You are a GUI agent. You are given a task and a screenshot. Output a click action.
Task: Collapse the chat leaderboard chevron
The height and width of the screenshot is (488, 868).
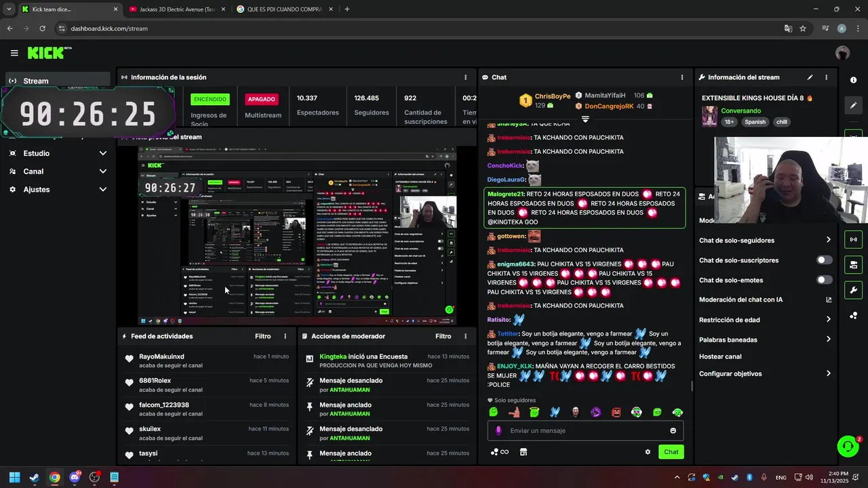[585, 119]
